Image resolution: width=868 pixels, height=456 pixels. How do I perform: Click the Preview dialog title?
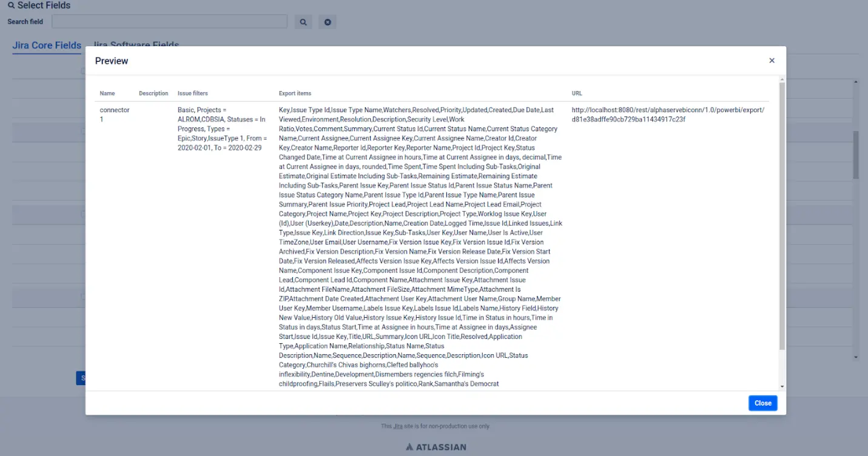pyautogui.click(x=112, y=61)
